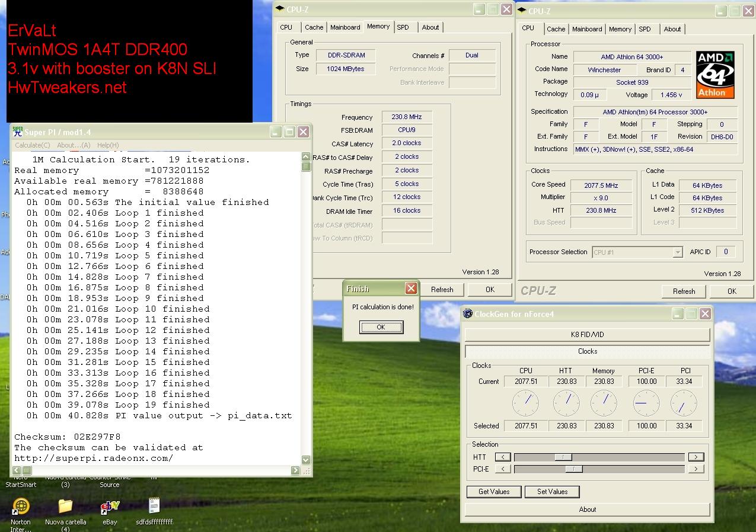Click the 2077.5 MHz core speed value

point(601,185)
